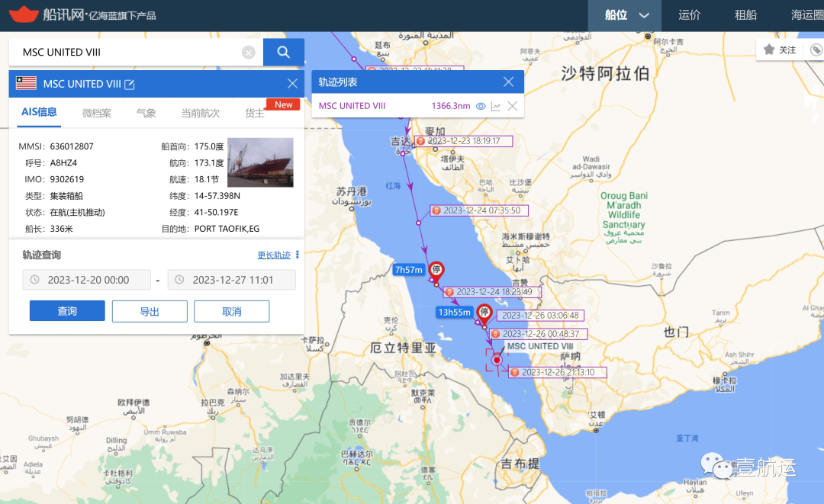Click the end time clock icon

pos(179,280)
